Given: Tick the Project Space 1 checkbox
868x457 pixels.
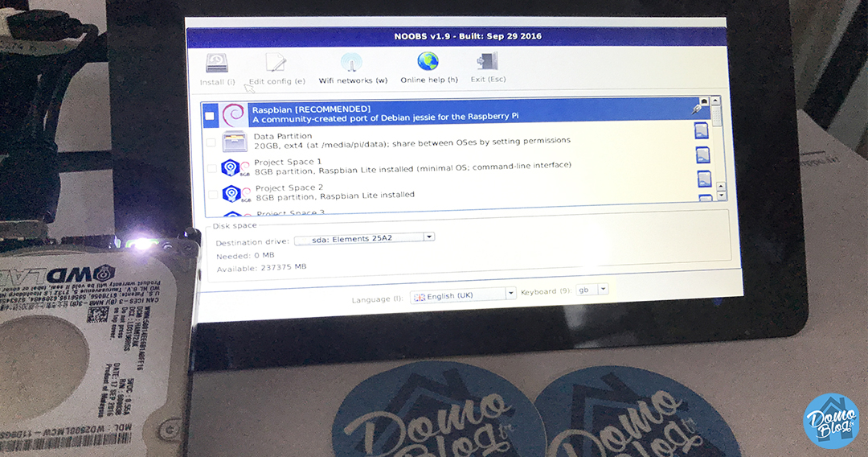Looking at the screenshot, I should point(212,168).
